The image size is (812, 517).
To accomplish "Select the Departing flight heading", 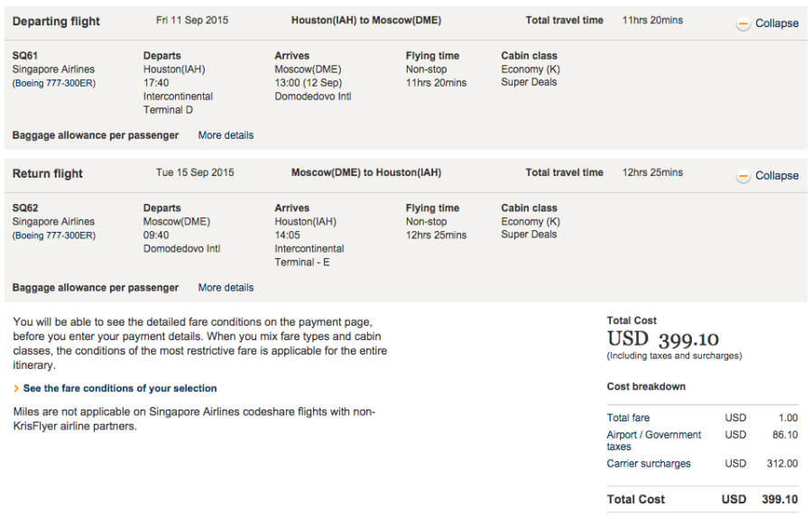I will click(x=56, y=22).
